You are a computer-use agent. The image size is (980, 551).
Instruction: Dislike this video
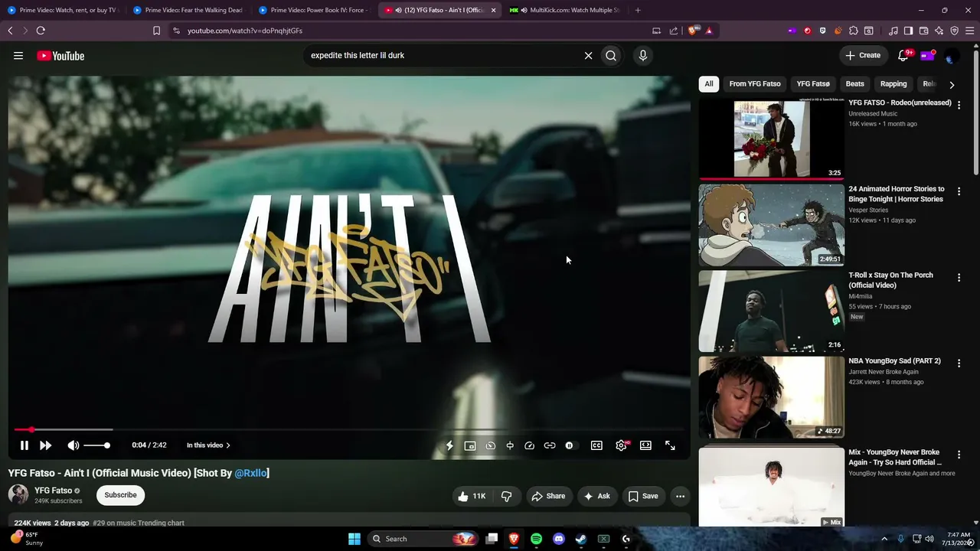[506, 496]
